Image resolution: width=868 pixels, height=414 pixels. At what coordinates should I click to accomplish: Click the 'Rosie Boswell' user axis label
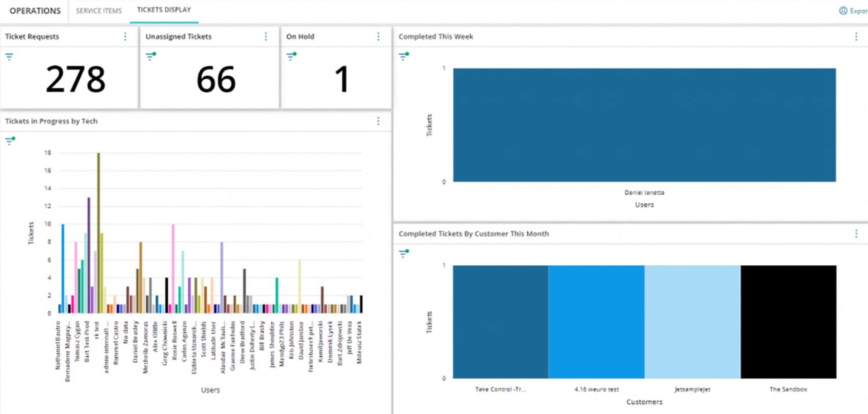click(x=174, y=340)
